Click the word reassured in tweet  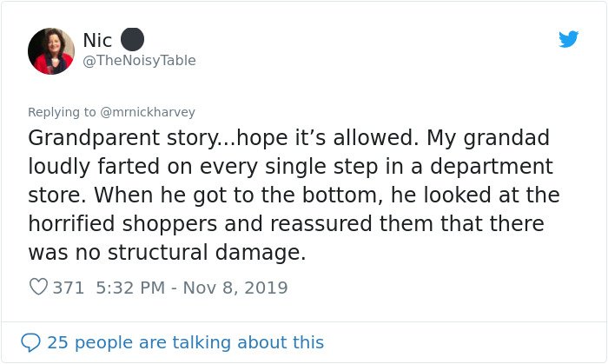tap(321, 223)
